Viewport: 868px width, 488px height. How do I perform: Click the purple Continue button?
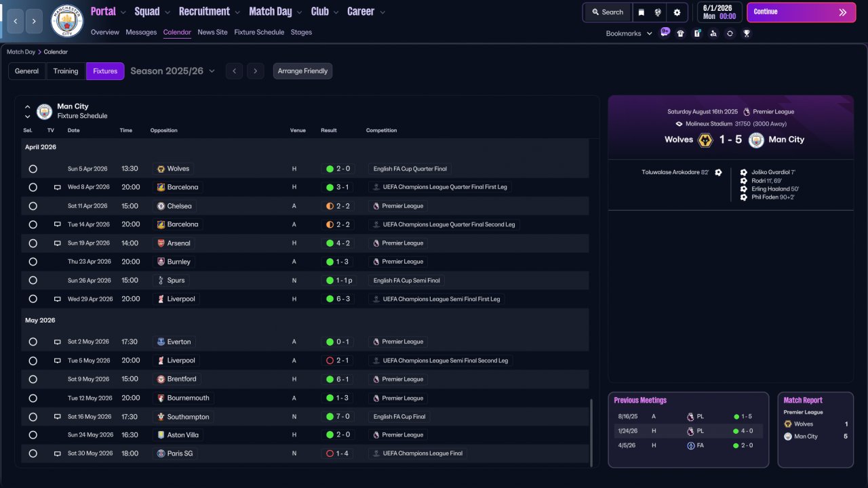pos(801,12)
